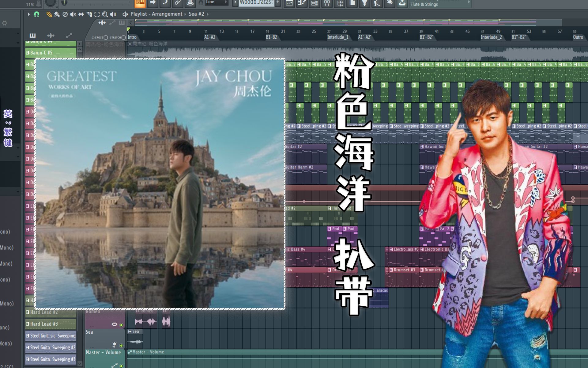Collapse the picker with the left chevron
588x368 pixels.
[x=131, y=23]
